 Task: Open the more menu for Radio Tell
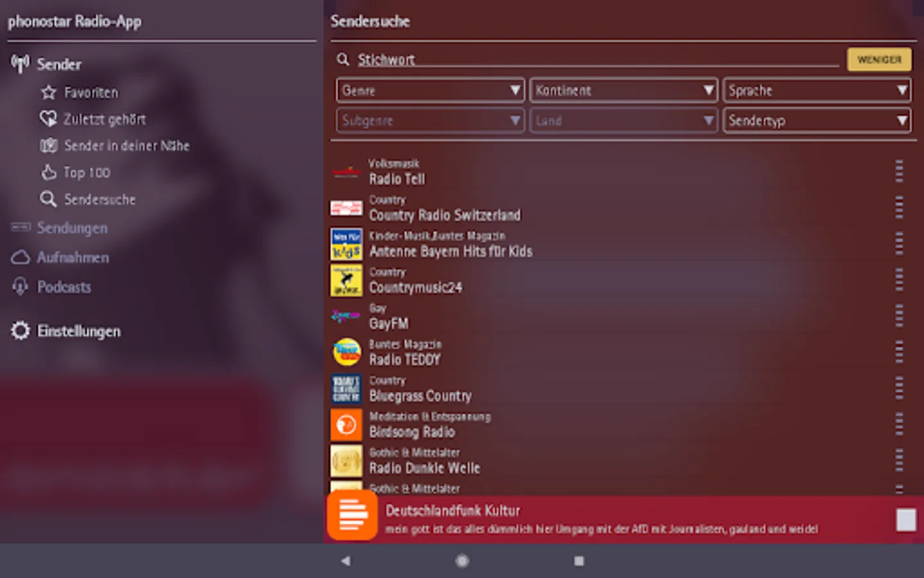coord(899,171)
